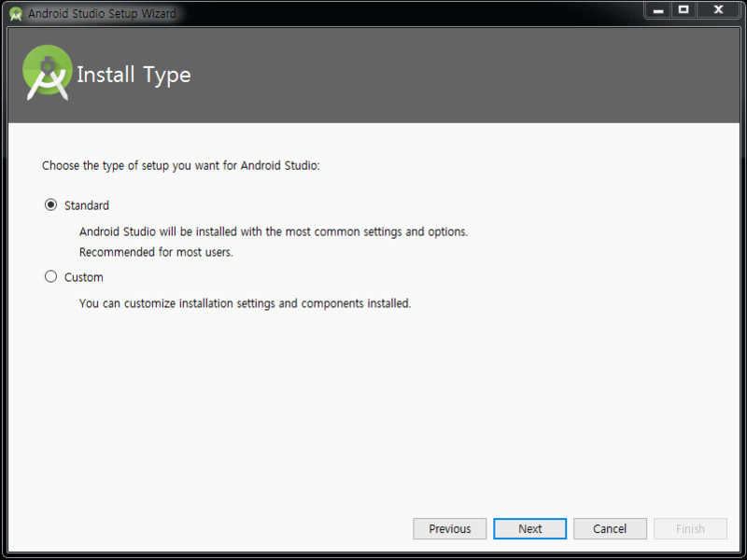Click the 'Recommended for most users.' text
Viewport: 747px width, 560px height.
(x=156, y=252)
